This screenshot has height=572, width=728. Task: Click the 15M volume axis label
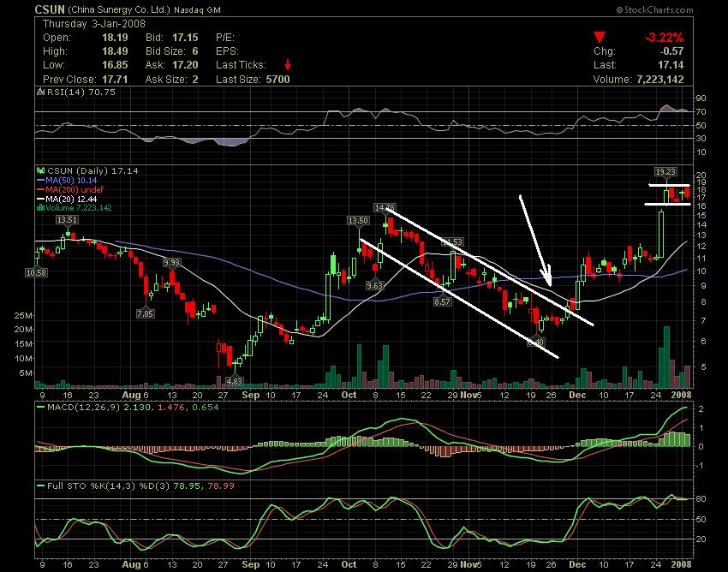24,344
